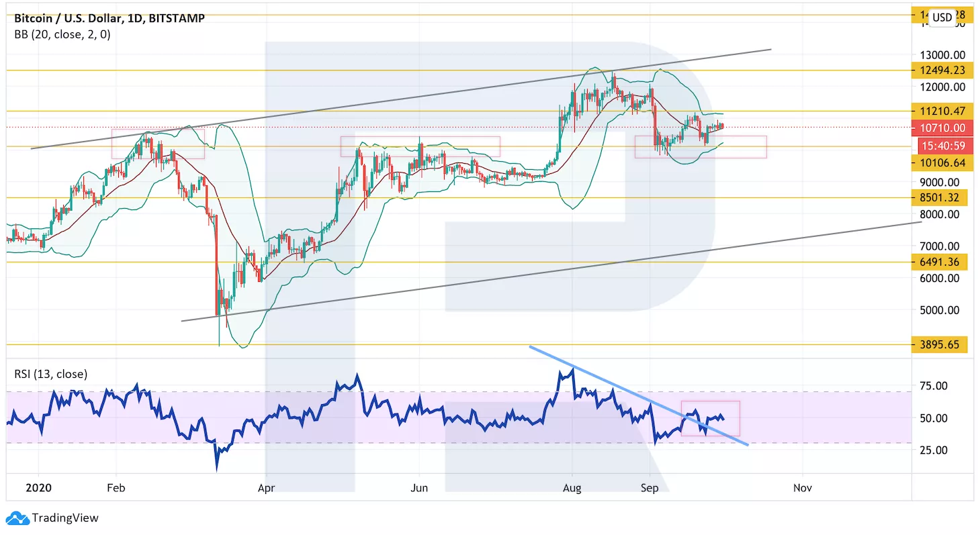Select the red current price label 10710.00
Screen dimensions: 980x535
tap(942, 128)
